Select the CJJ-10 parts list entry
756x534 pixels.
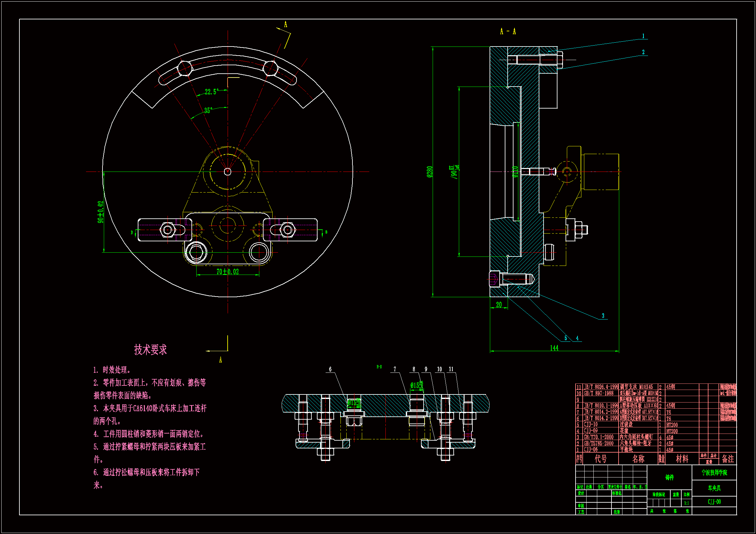[591, 424]
